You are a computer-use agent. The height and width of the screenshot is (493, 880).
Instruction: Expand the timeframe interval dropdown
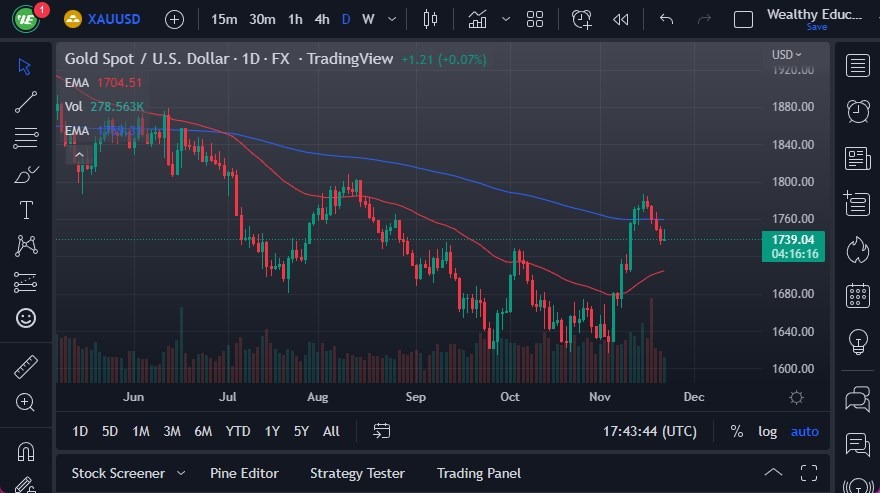pyautogui.click(x=391, y=19)
